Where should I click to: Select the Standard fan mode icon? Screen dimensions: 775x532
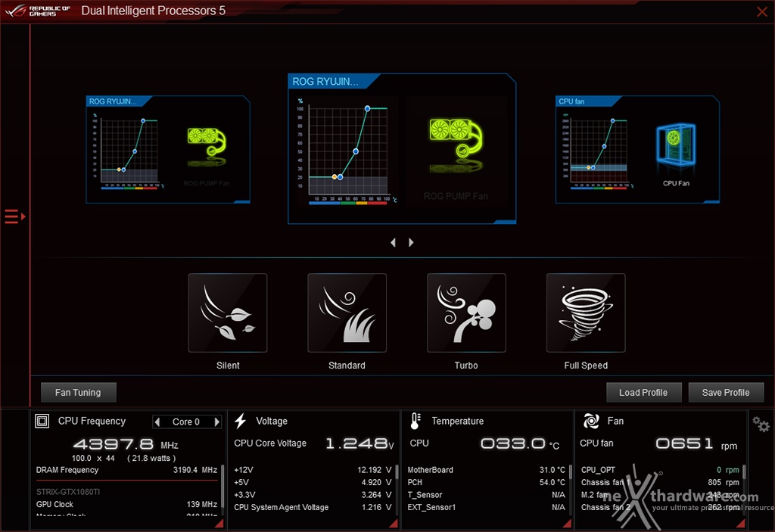coord(347,313)
